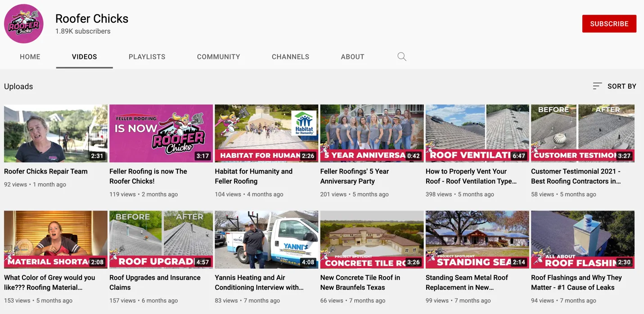Screen dimensions: 644x314
Task: Open 'What Color of Grey would you like???' title
Action: click(x=50, y=283)
